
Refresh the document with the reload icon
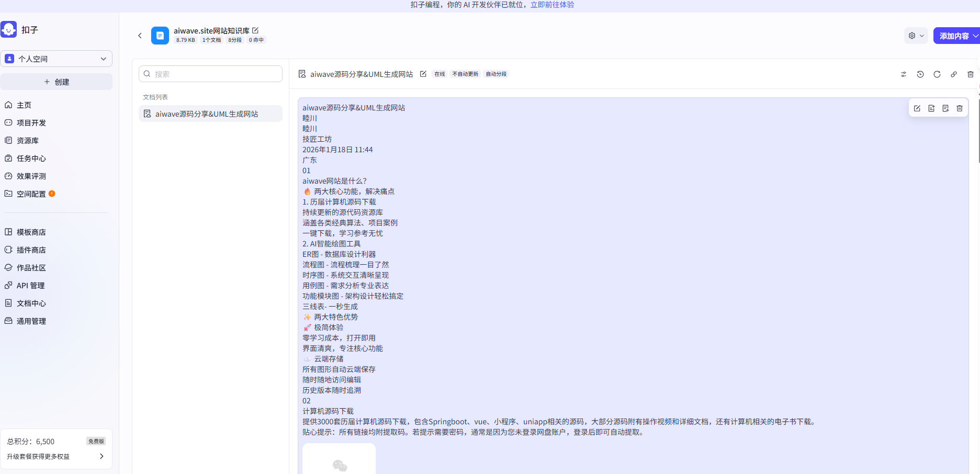(x=937, y=74)
